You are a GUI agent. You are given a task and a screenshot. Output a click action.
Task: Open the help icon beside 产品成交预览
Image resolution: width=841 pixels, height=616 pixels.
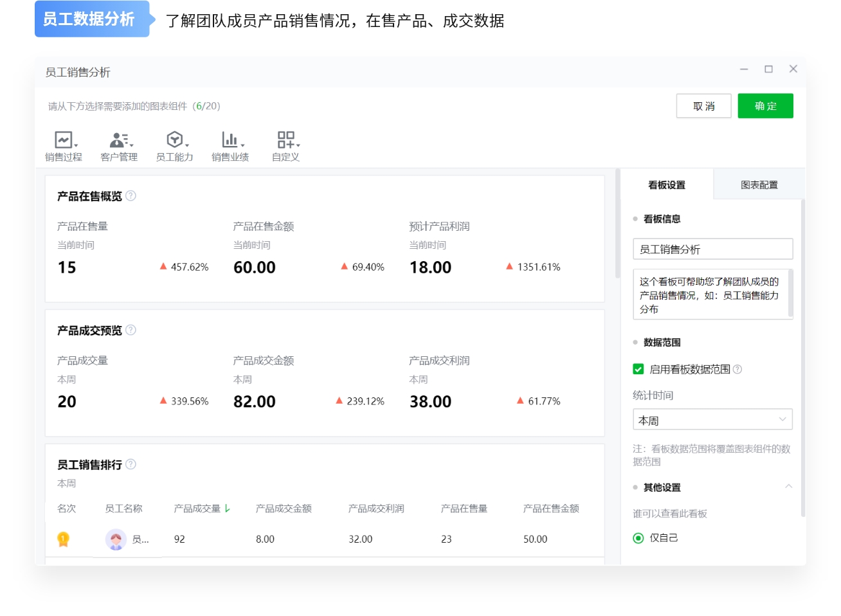point(131,331)
